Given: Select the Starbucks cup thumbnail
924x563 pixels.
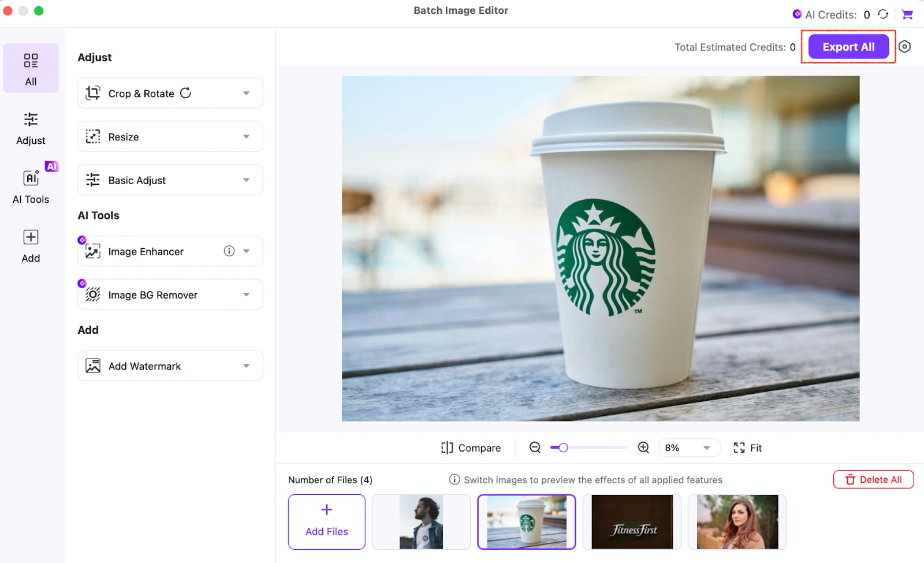Looking at the screenshot, I should click(527, 521).
